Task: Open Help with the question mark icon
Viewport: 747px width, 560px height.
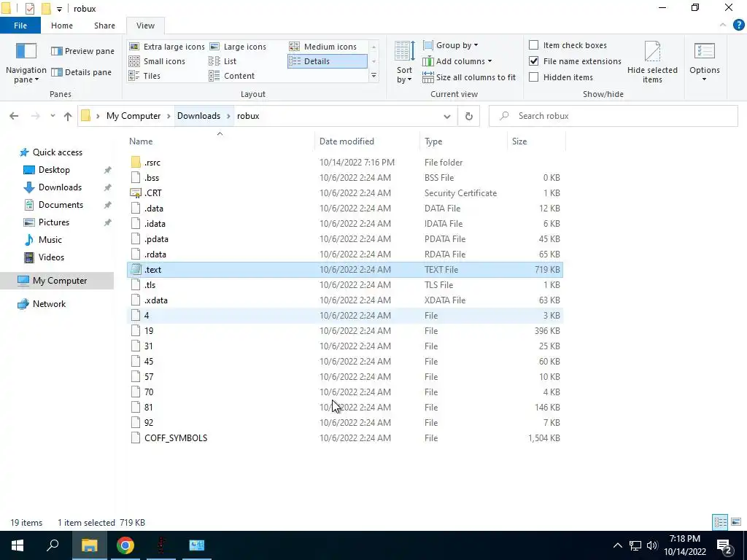Action: click(738, 26)
